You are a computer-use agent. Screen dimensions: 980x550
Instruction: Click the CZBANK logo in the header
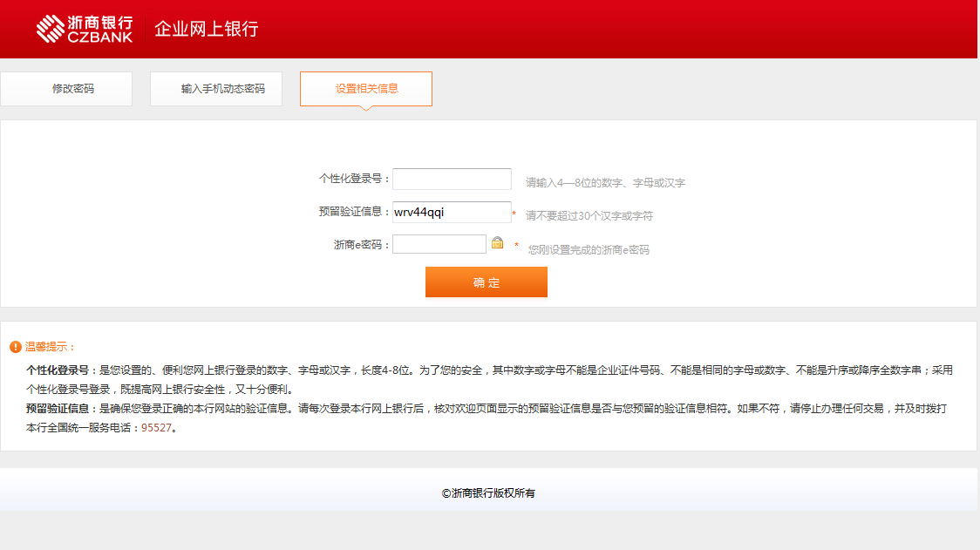(85, 29)
